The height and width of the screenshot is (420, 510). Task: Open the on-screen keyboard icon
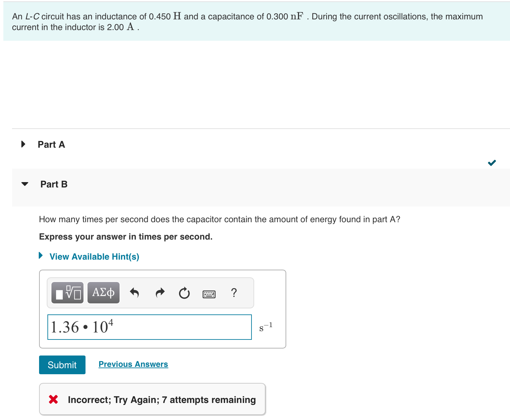point(209,293)
